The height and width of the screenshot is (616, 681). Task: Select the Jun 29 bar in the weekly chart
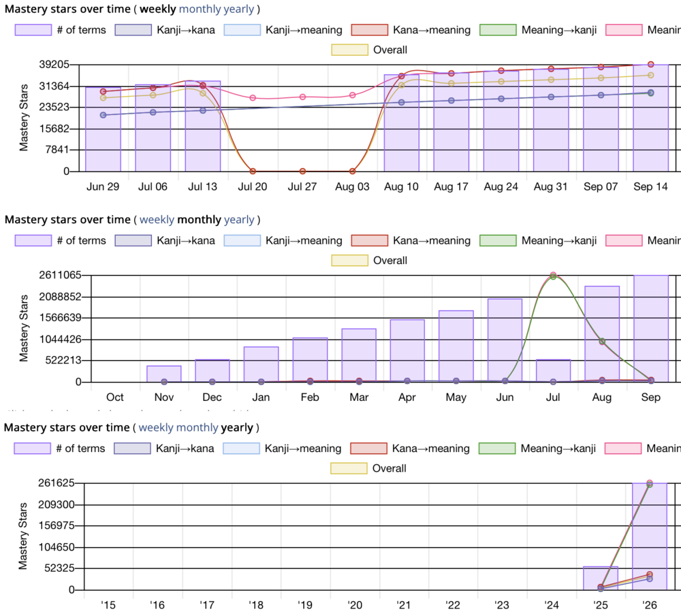[x=103, y=129]
